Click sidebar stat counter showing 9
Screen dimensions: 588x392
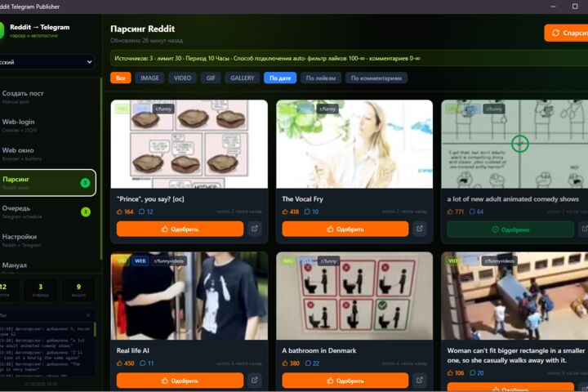coord(78,290)
